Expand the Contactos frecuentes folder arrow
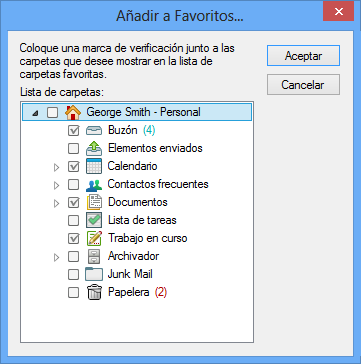Screen dimensions: 361x364 coord(56,185)
